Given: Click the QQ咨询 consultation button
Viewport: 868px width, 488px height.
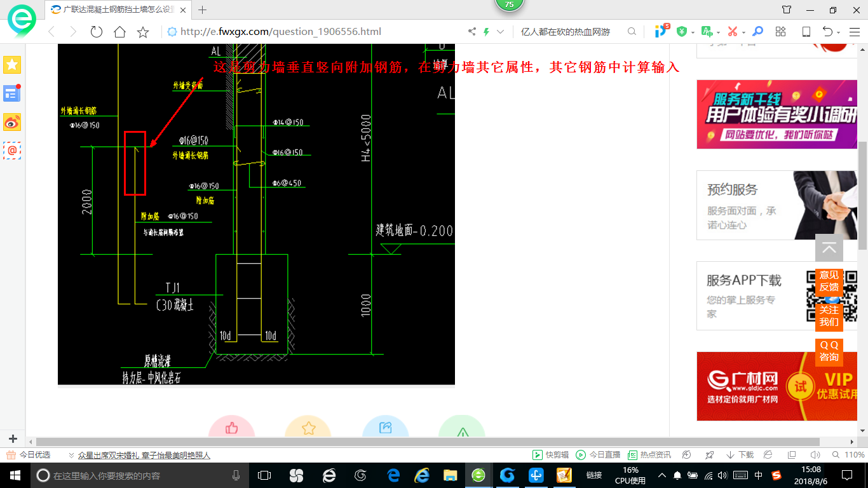Looking at the screenshot, I should pos(829,351).
